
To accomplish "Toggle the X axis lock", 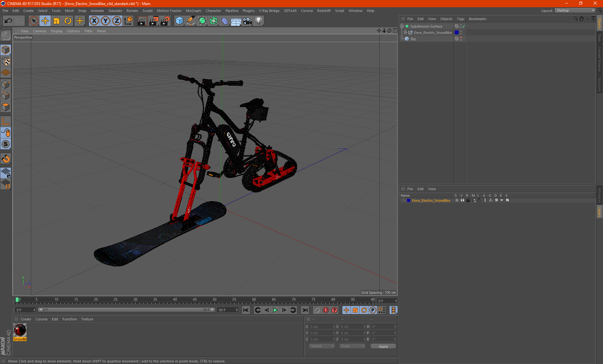I will tap(94, 21).
